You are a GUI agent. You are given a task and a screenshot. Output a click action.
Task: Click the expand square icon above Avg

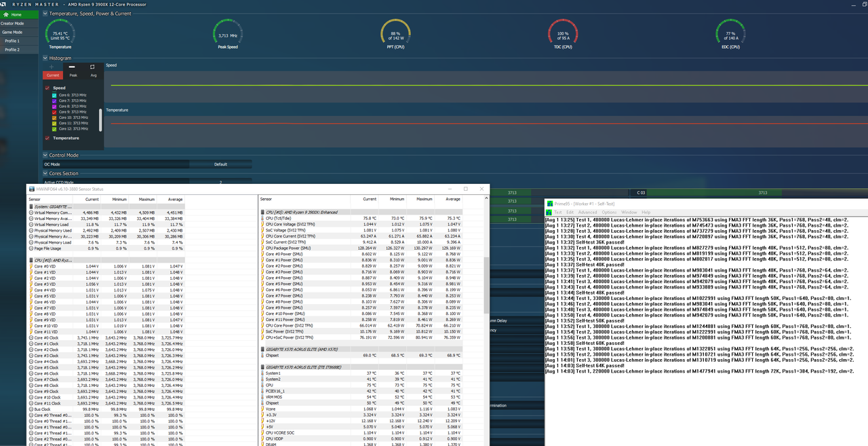tap(92, 67)
